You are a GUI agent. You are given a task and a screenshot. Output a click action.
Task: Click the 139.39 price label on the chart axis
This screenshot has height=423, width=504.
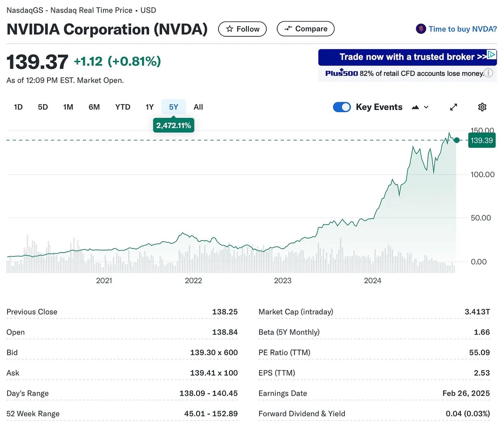482,141
